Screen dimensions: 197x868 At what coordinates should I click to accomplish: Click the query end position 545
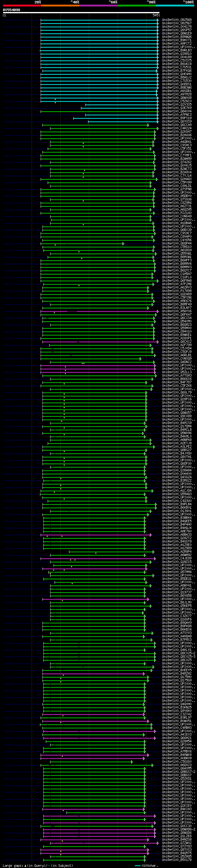tap(155, 15)
